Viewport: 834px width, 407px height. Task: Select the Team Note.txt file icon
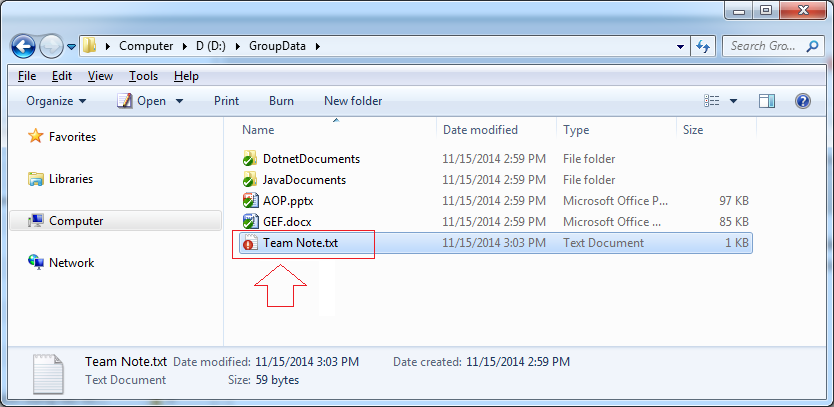pos(249,243)
